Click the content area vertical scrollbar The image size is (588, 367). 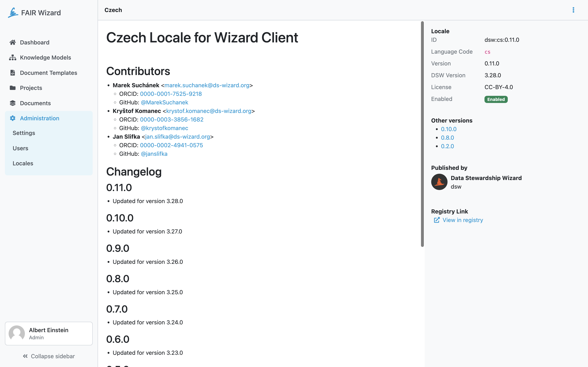(x=422, y=134)
